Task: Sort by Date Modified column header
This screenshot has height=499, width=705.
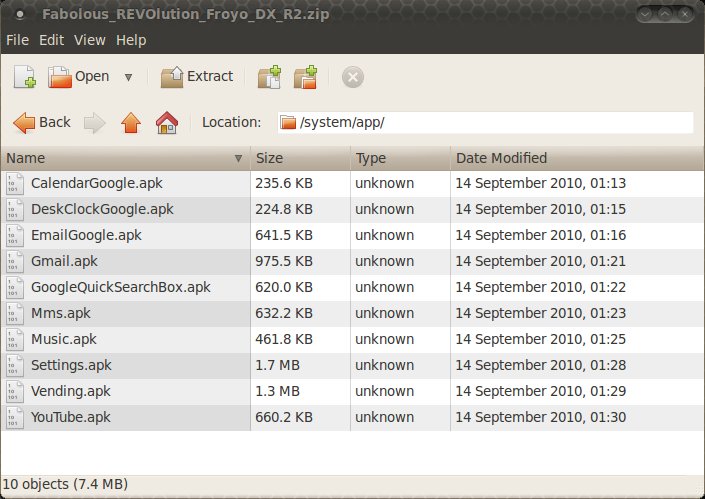Action: [x=577, y=158]
